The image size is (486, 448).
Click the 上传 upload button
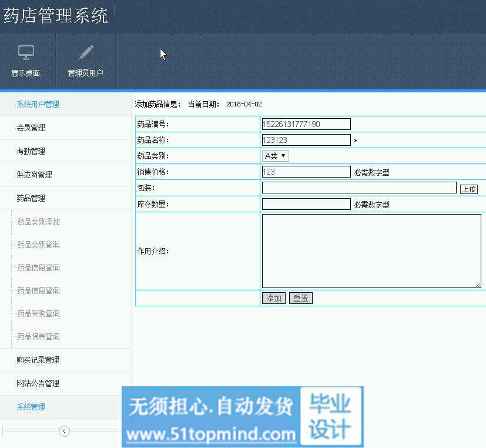pos(468,189)
